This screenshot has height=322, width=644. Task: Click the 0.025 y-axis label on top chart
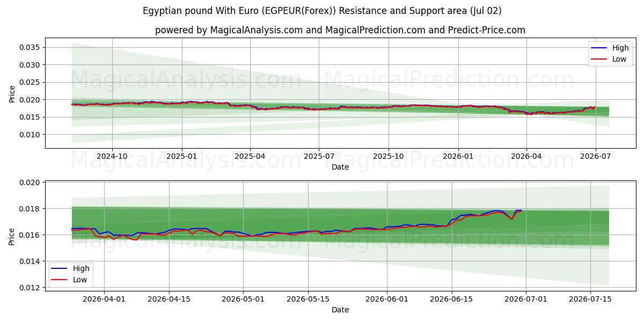pyautogui.click(x=30, y=82)
